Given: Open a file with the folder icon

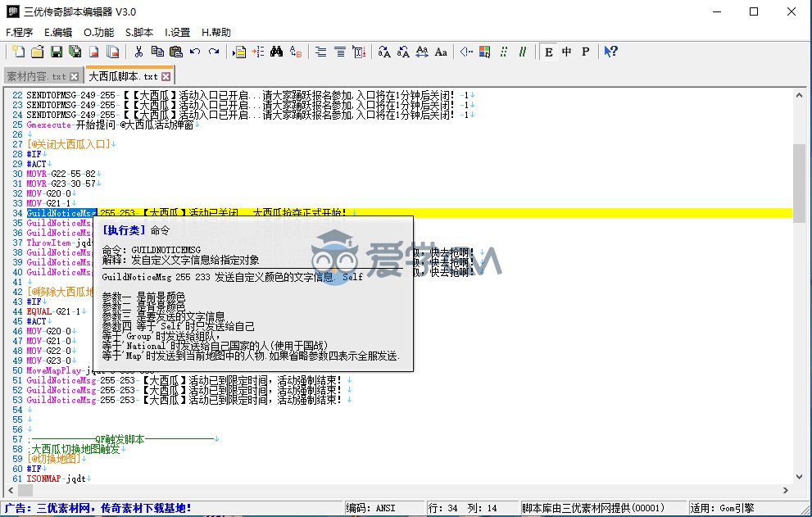Looking at the screenshot, I should tap(38, 52).
